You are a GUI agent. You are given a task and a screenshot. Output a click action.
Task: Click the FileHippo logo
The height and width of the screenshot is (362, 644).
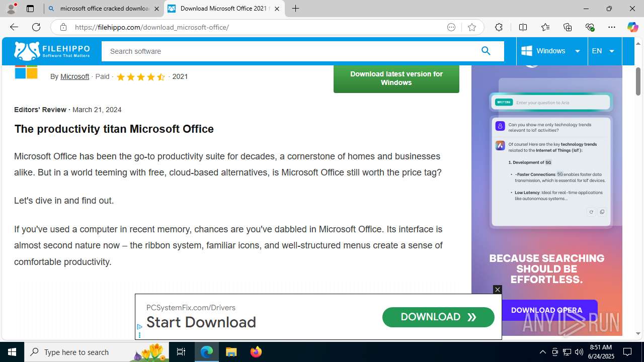click(52, 51)
